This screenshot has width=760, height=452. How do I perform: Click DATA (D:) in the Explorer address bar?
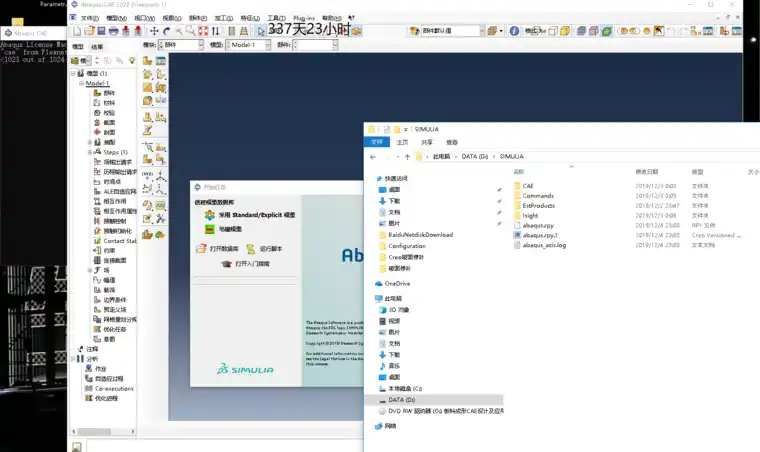click(x=475, y=156)
